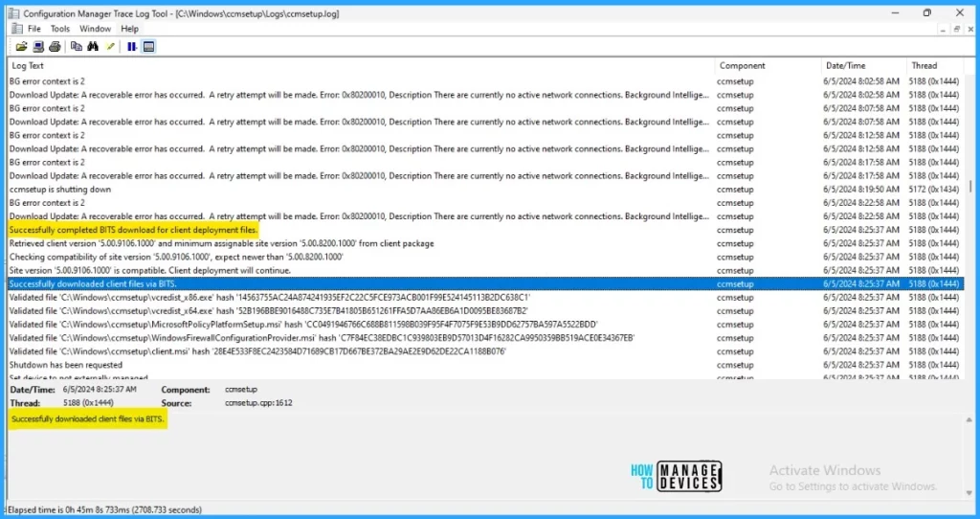
Task: Open the Help menu
Action: 130,29
